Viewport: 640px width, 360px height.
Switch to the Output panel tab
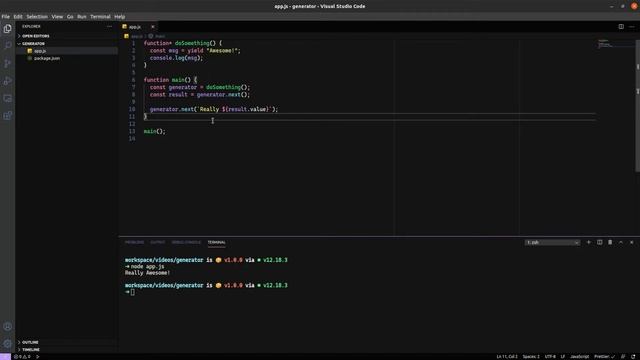point(158,242)
